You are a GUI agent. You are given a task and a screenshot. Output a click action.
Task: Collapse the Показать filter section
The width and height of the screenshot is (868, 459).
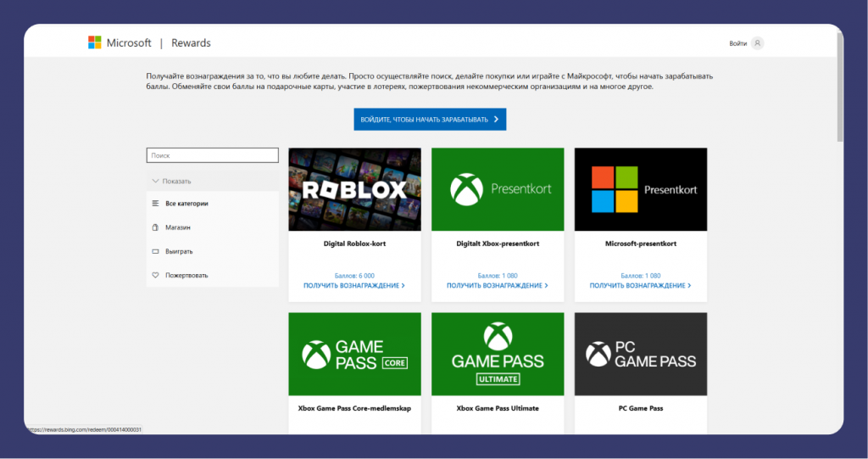tap(172, 181)
